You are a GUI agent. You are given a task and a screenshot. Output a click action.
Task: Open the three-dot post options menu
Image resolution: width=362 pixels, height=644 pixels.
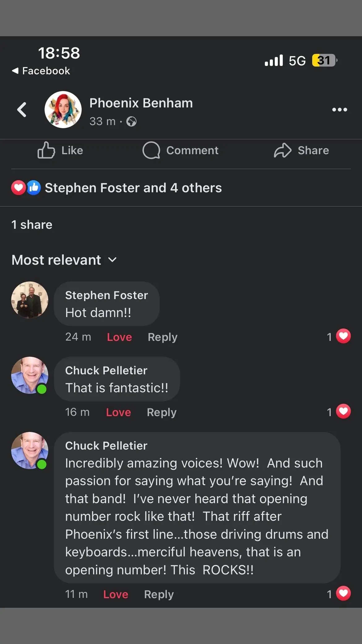click(x=339, y=110)
